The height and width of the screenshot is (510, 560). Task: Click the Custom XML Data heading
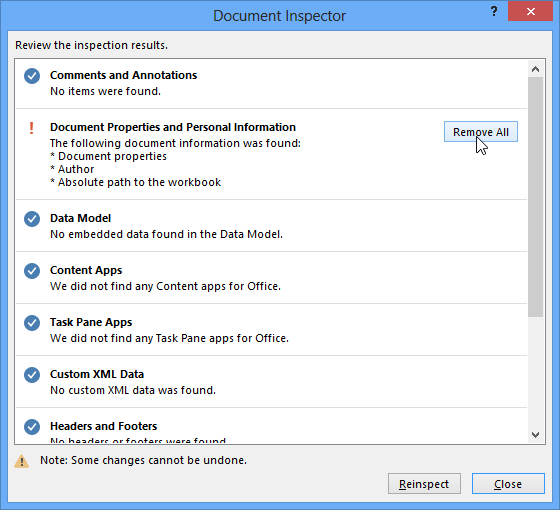(97, 374)
